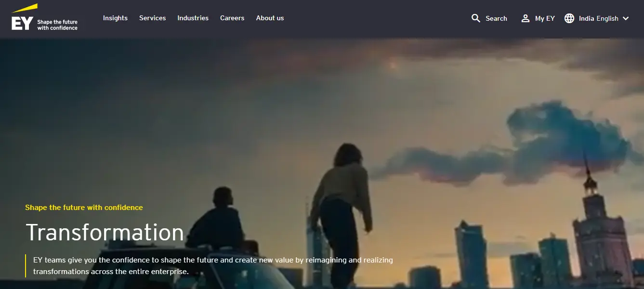
Task: Open the Insights menu
Action: [115, 18]
